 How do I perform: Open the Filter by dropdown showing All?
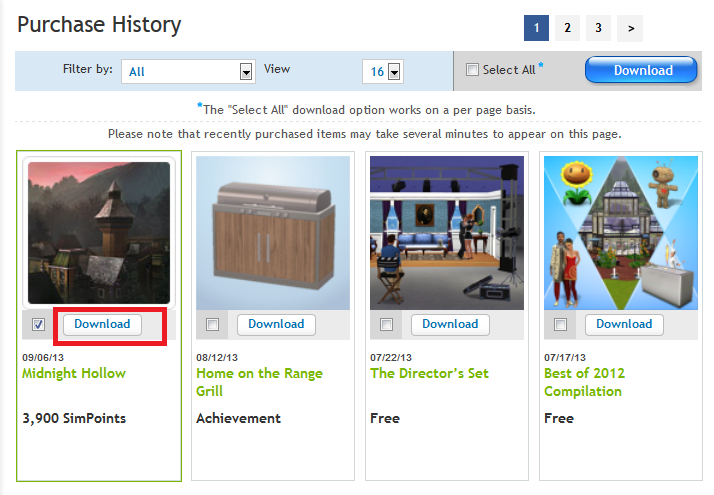(188, 71)
